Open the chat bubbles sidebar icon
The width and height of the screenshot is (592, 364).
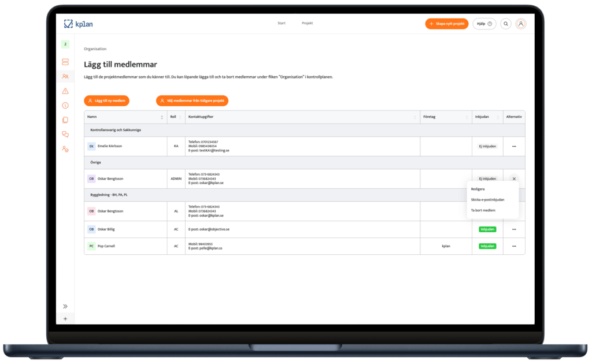point(65,134)
